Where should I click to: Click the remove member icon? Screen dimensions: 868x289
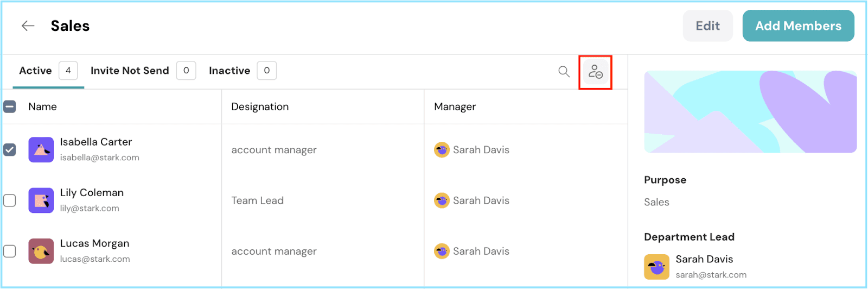(595, 72)
